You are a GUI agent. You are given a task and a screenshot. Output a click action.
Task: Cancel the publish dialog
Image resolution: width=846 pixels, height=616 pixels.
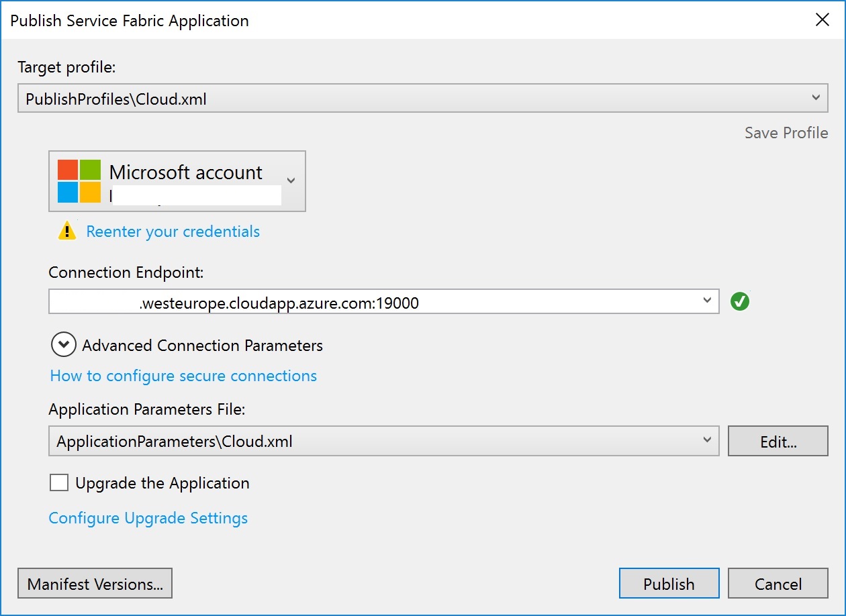pos(778,583)
